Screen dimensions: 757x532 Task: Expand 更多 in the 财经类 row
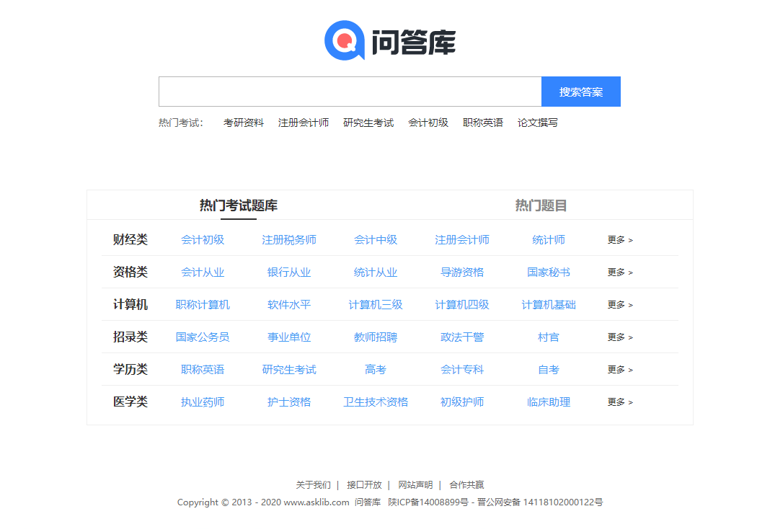tap(620, 240)
